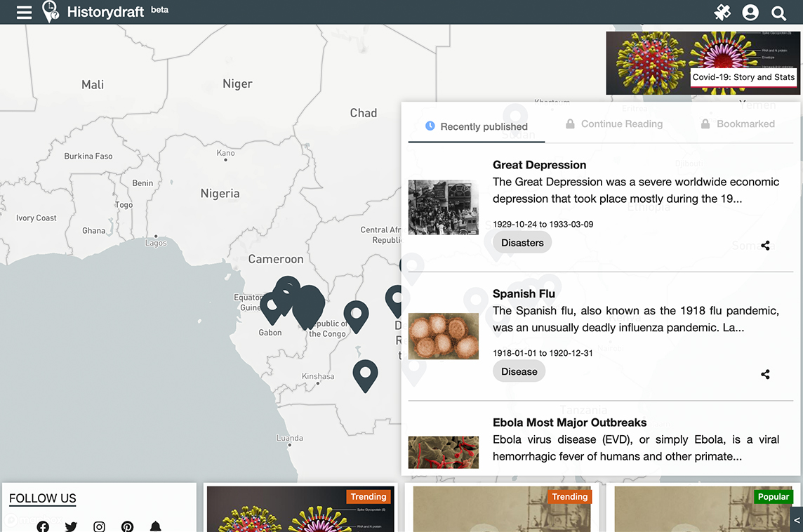Click the Cameroon label on the map
The image size is (803, 532).
[276, 259]
